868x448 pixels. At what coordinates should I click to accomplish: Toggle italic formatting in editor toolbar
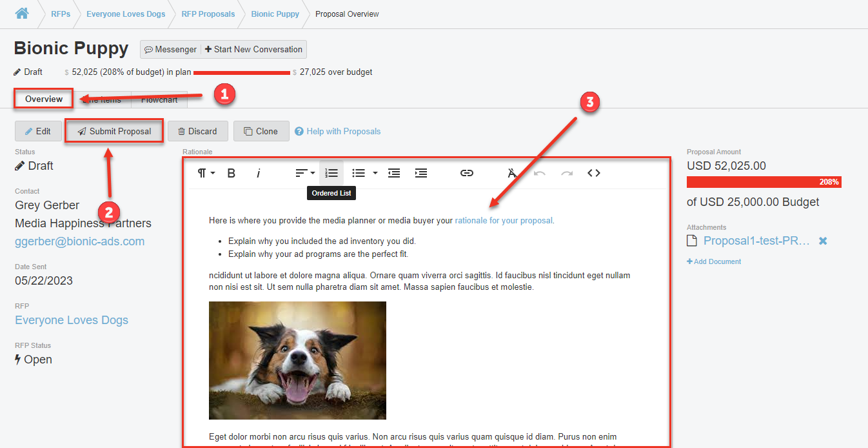coord(259,173)
